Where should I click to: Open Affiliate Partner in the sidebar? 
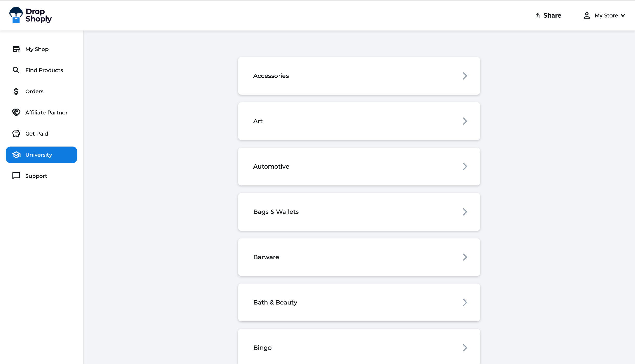(46, 113)
